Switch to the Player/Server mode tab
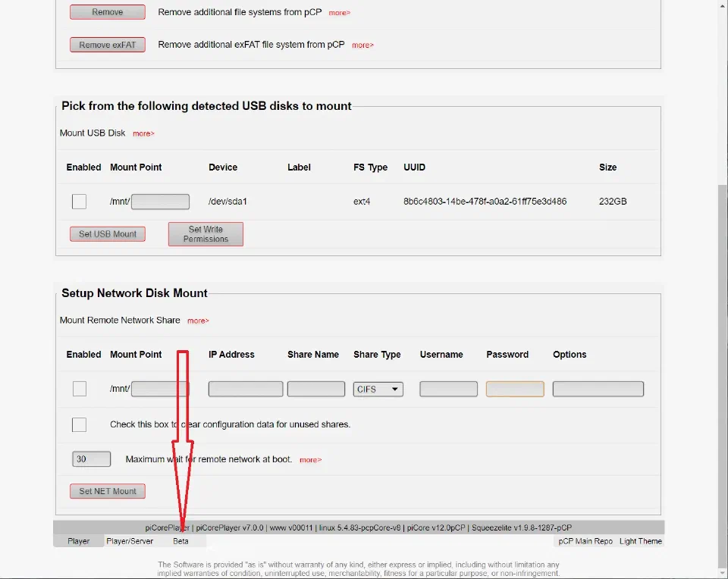The image size is (728, 579). point(130,541)
